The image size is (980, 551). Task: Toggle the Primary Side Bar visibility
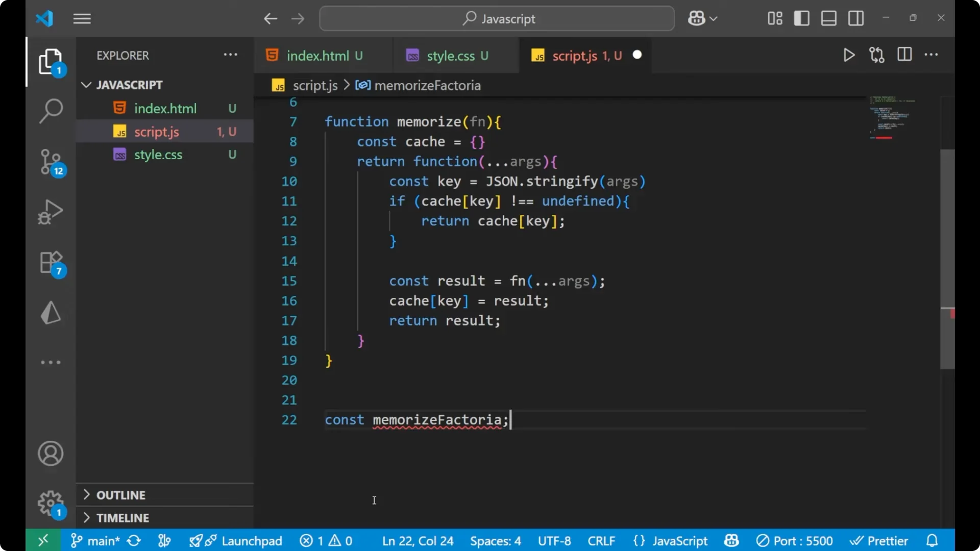[801, 18]
